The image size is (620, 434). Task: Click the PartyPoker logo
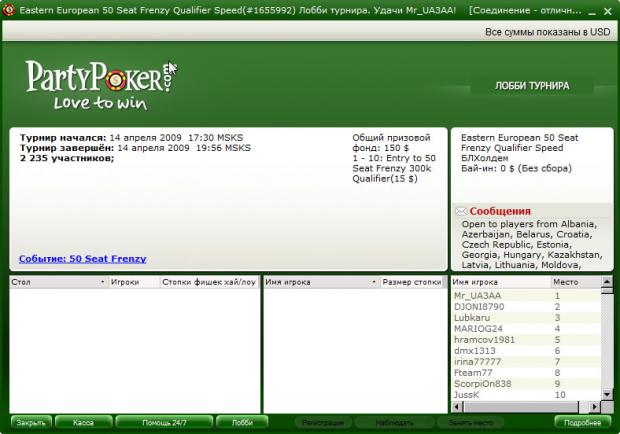(x=101, y=85)
